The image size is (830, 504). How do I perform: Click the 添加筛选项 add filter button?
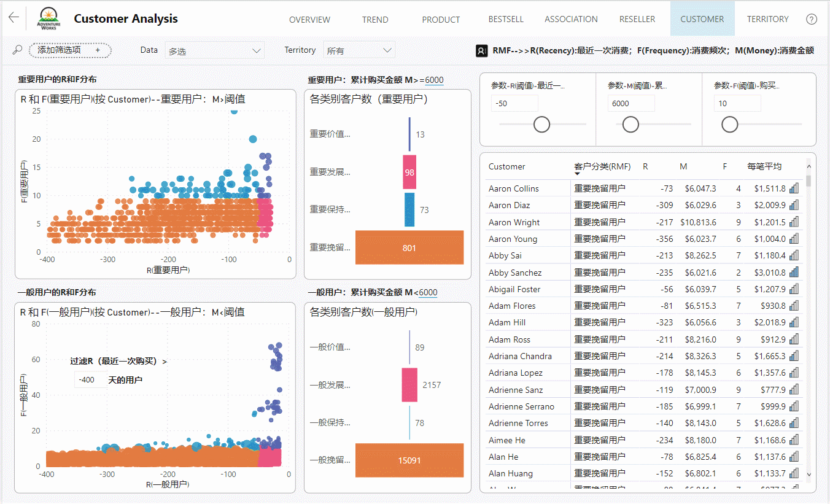pos(69,50)
